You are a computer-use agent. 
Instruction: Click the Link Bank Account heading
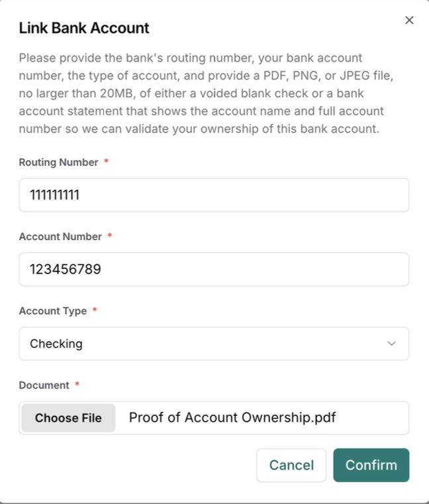(x=84, y=28)
